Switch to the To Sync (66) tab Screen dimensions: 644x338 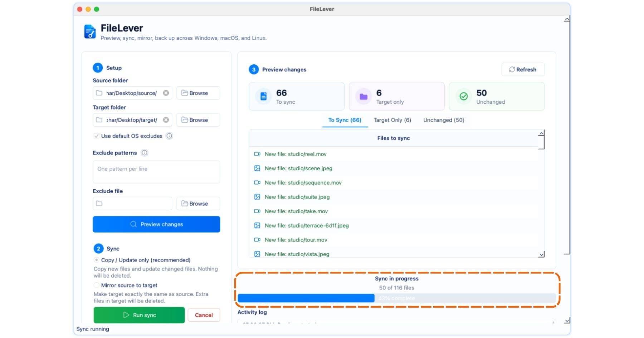(345, 120)
